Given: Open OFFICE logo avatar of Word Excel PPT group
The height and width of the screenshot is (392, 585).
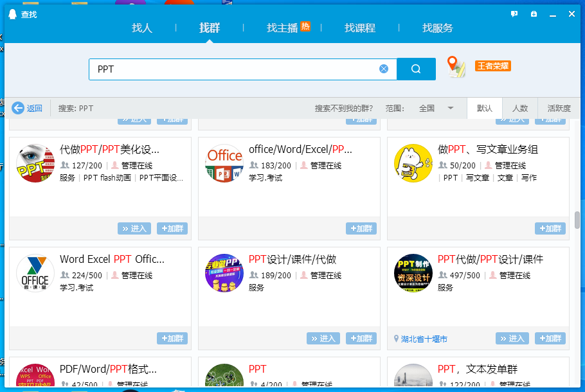Looking at the screenshot, I should coord(35,273).
